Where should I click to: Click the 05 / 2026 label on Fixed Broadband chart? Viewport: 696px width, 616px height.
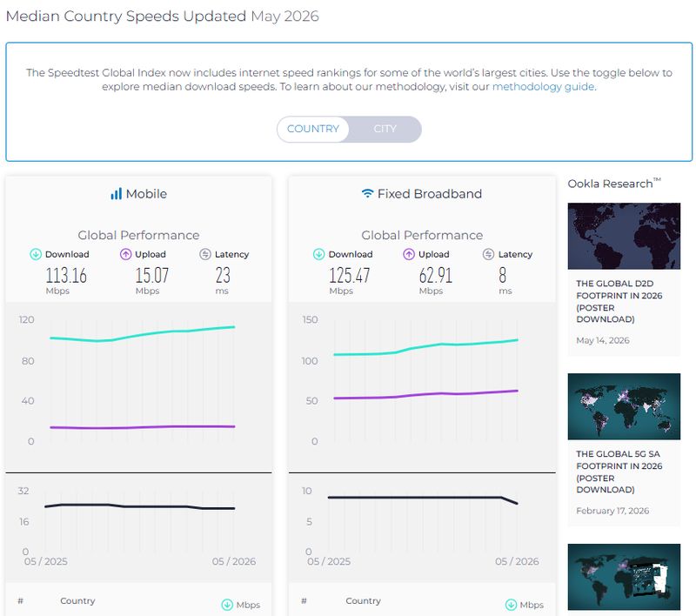(x=517, y=561)
